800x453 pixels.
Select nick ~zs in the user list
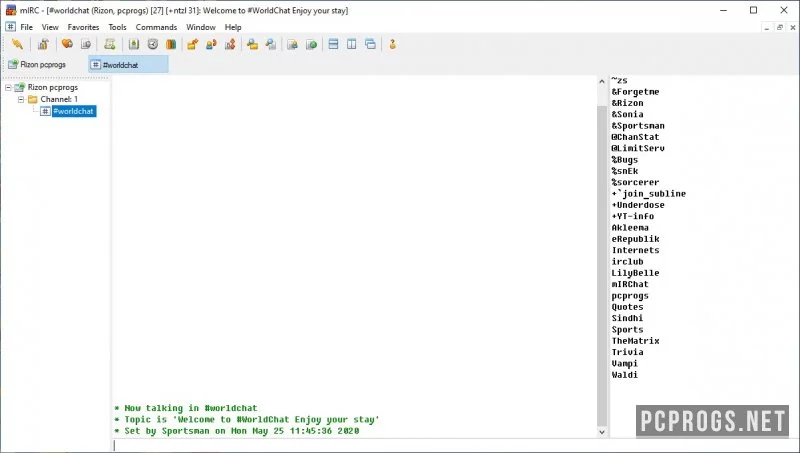[619, 81]
